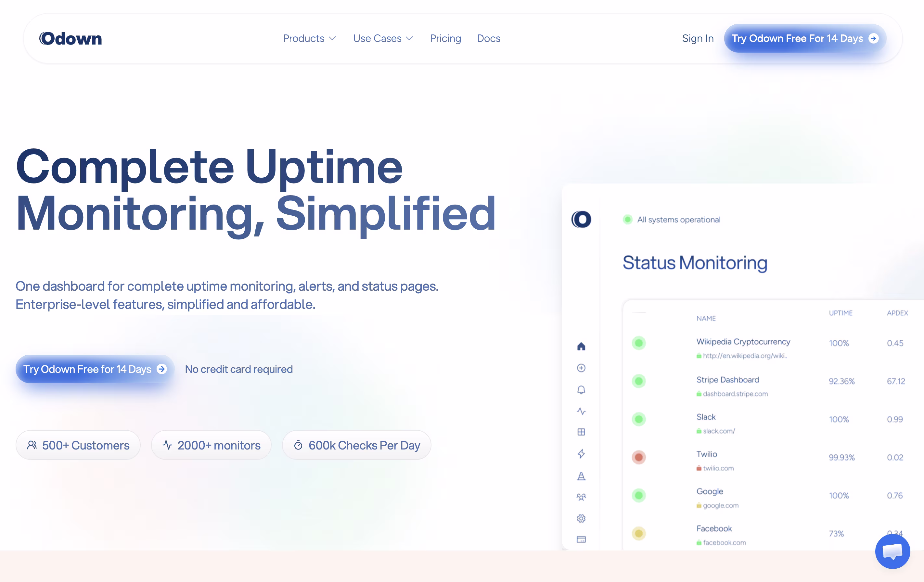Image resolution: width=924 pixels, height=582 pixels.
Task: Click the 'twilio.com' URL text
Action: 718,468
